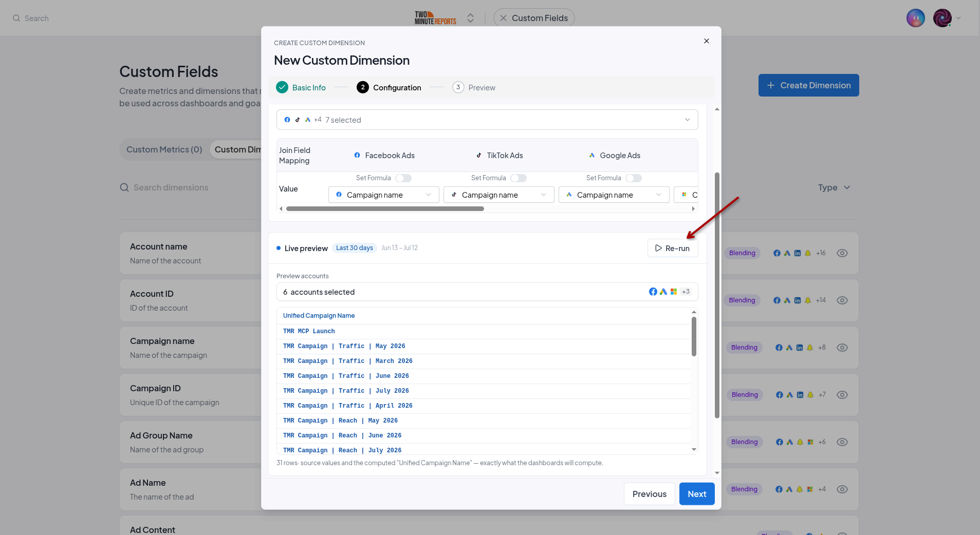
Task: Toggle Set Formula for Google Ads
Action: pyautogui.click(x=634, y=178)
